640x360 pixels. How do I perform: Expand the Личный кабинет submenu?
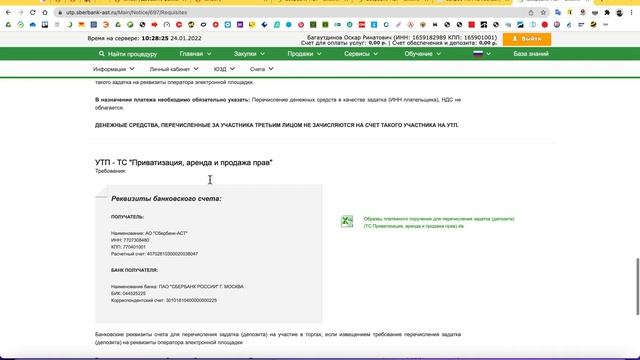click(x=174, y=69)
